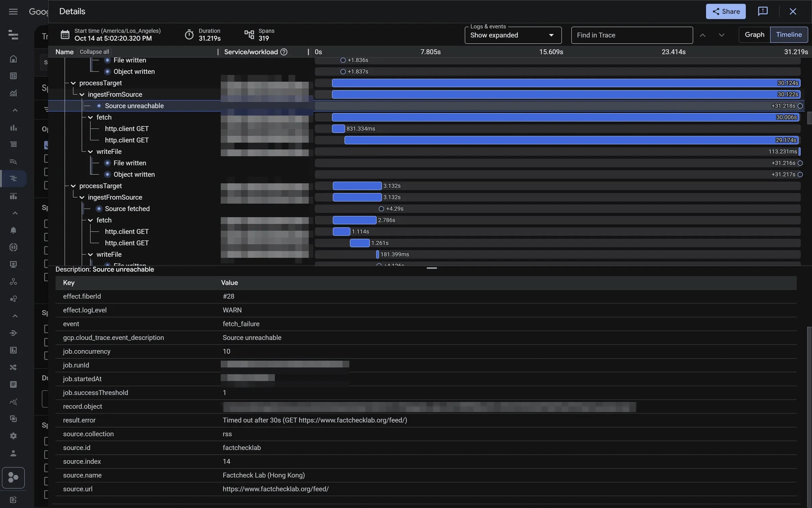Click the source.url value https://www.factchecklab.org/feed/
812x508 pixels.
click(x=275, y=489)
